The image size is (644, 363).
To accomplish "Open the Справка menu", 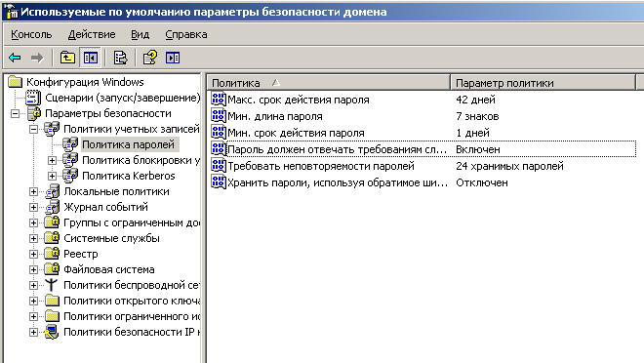I will point(186,34).
